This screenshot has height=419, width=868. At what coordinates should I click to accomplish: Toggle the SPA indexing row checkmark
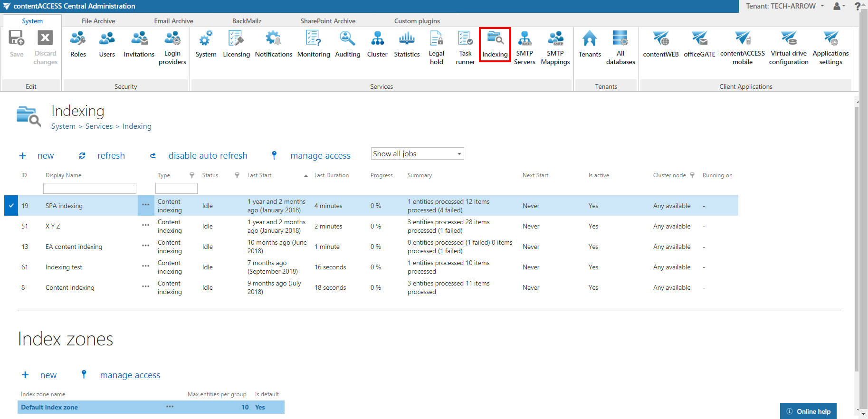[x=11, y=206]
